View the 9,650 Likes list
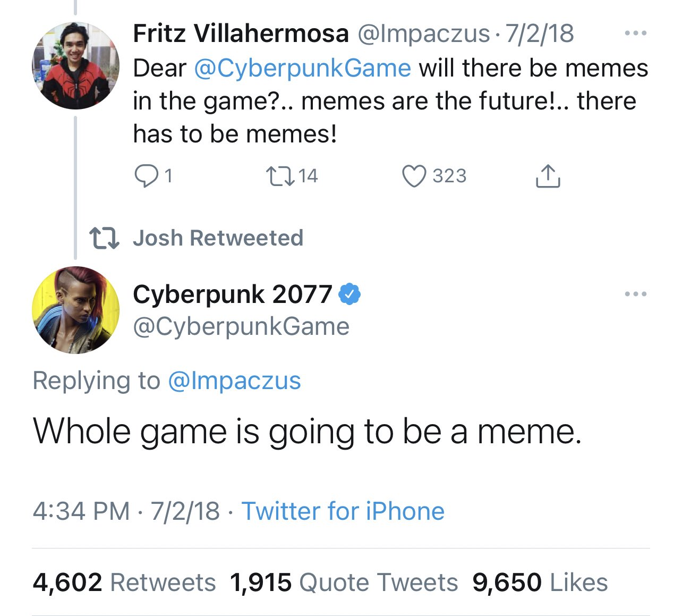 pyautogui.click(x=540, y=582)
